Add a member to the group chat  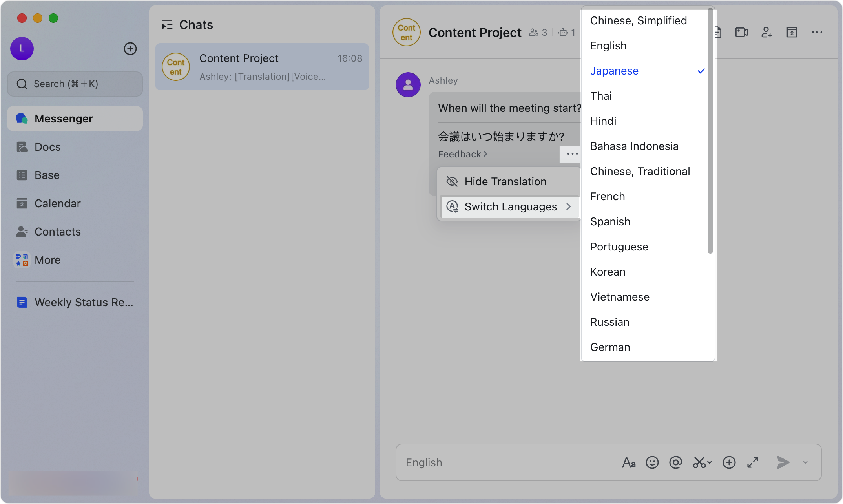tap(766, 32)
